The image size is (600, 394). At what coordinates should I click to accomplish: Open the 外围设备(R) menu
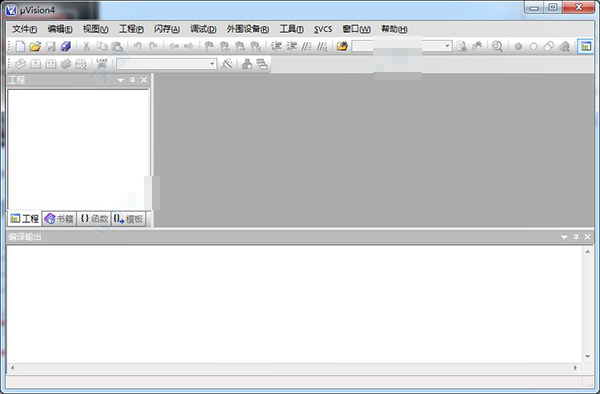tap(248, 29)
